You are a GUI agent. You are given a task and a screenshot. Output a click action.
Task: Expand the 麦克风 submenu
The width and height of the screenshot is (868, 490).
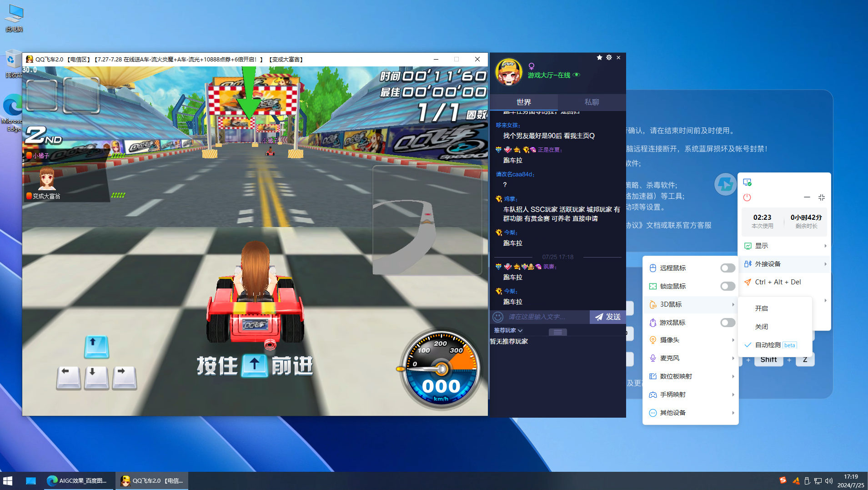(x=691, y=358)
